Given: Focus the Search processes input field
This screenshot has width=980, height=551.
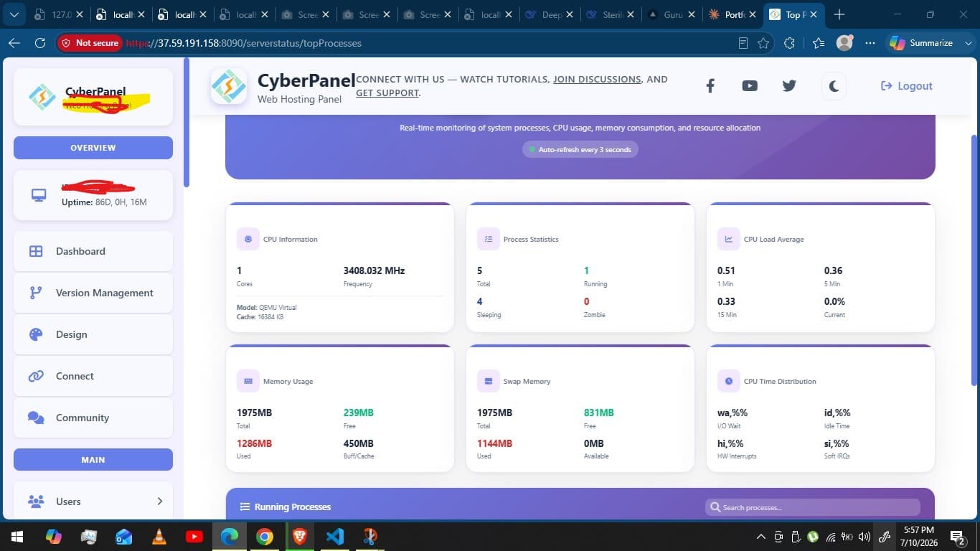Looking at the screenshot, I should 813,507.
